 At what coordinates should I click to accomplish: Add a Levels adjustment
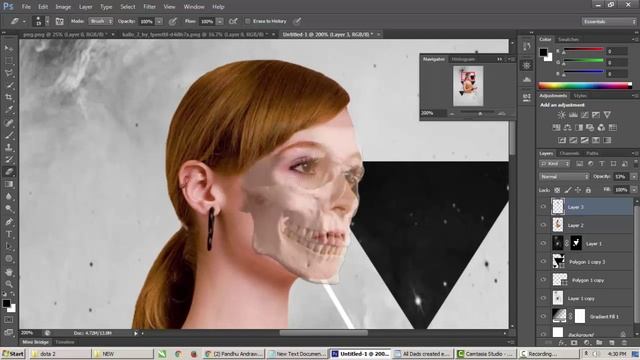[x=573, y=115]
